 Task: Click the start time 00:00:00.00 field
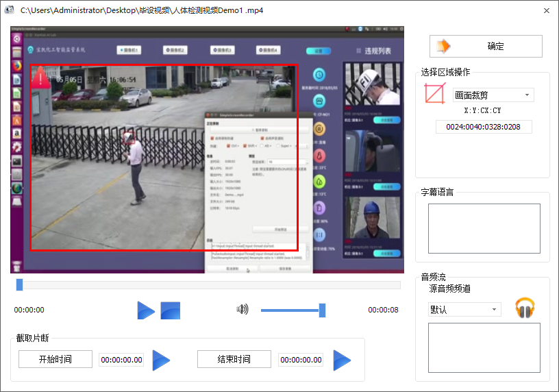click(x=121, y=360)
